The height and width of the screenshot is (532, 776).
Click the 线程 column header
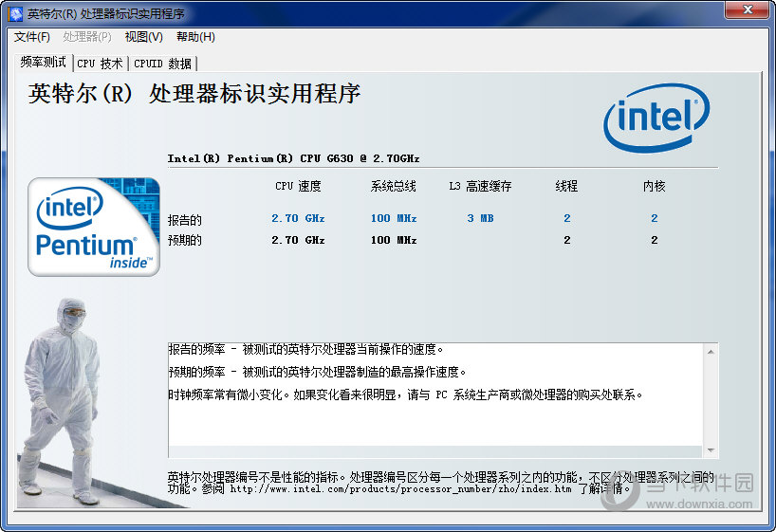[x=566, y=186]
